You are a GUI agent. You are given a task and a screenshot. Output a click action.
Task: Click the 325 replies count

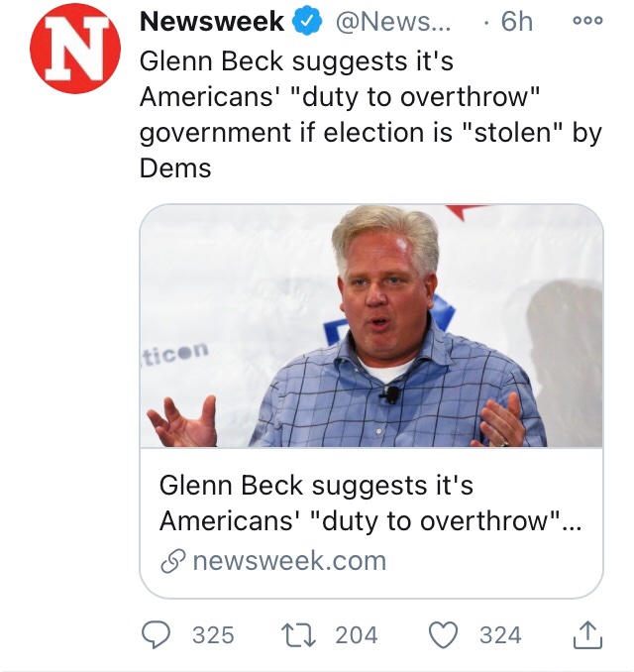coord(213,634)
